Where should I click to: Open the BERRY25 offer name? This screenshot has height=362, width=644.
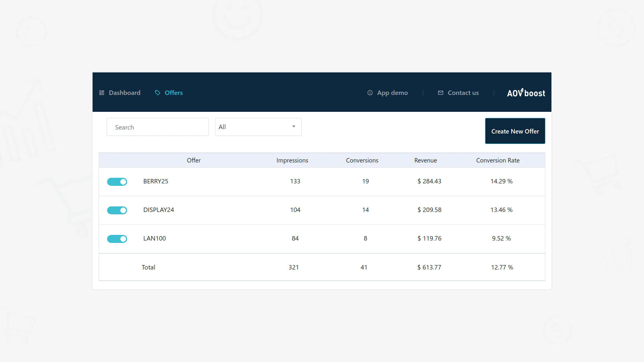point(156,181)
